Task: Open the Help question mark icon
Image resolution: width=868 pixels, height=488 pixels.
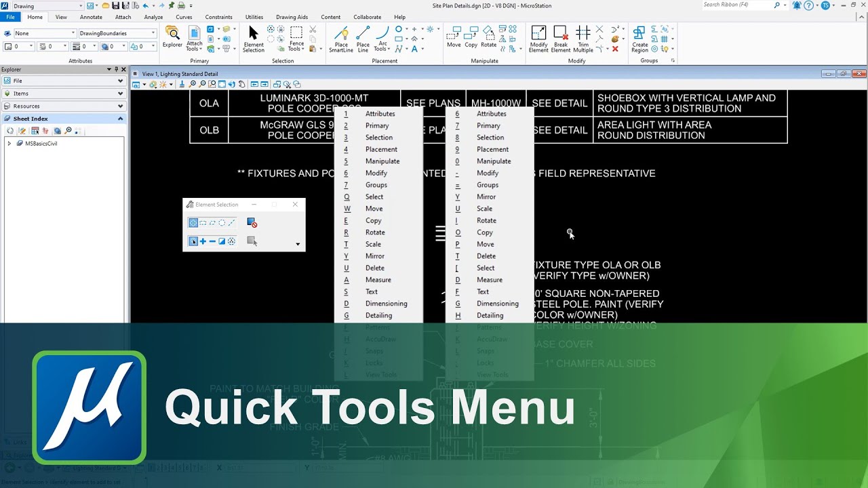Action: (809, 5)
